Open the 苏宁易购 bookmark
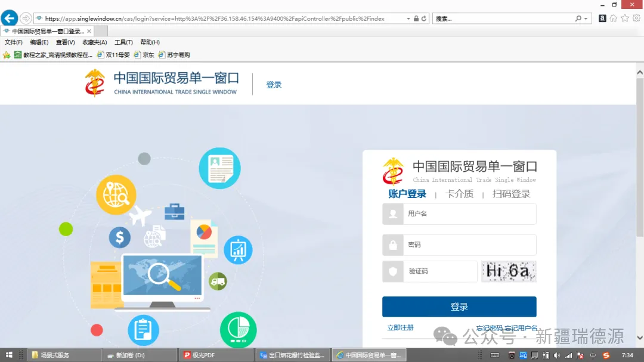 click(x=174, y=55)
